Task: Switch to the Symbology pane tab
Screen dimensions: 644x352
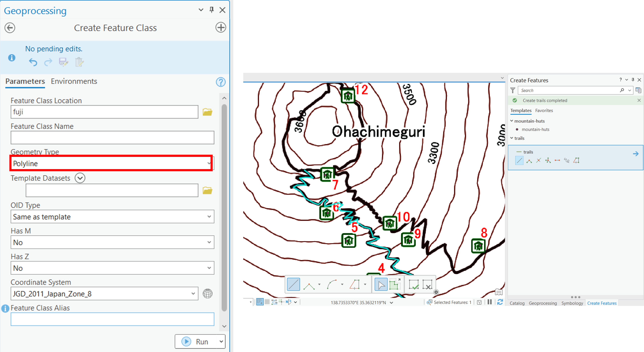Action: [x=572, y=303]
